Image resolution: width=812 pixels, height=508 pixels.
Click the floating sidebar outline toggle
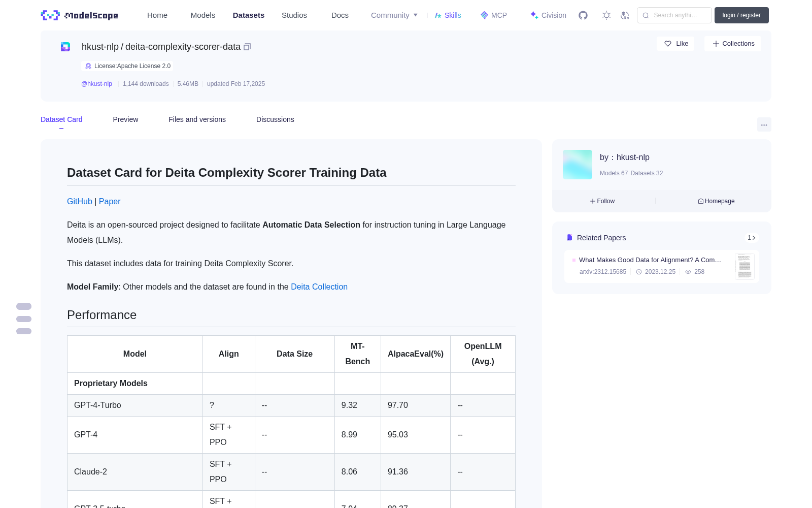click(x=24, y=319)
